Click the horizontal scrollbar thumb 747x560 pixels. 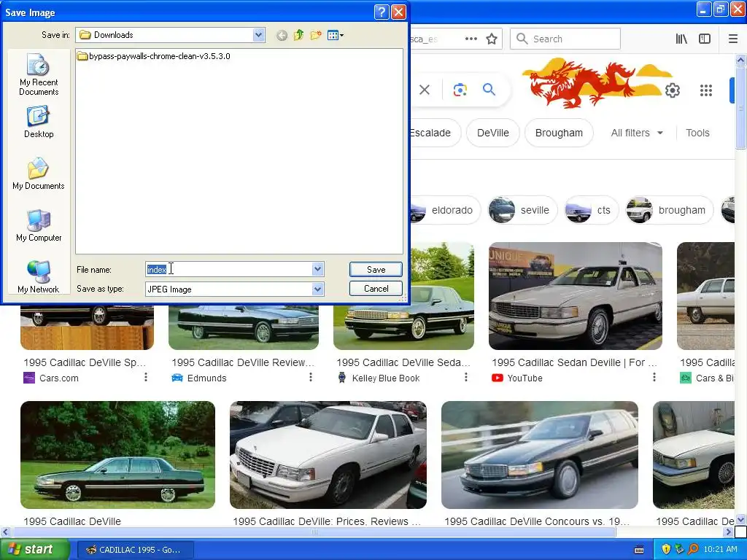tap(314, 532)
